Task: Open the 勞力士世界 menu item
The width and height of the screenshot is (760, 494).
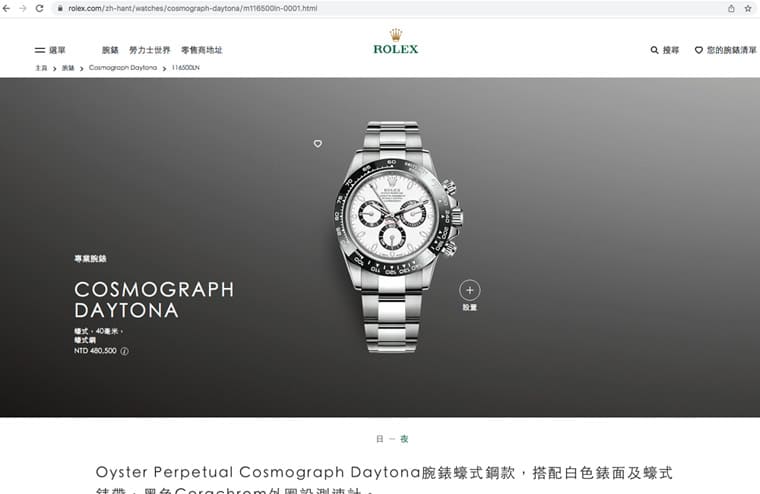Action: pyautogui.click(x=149, y=50)
